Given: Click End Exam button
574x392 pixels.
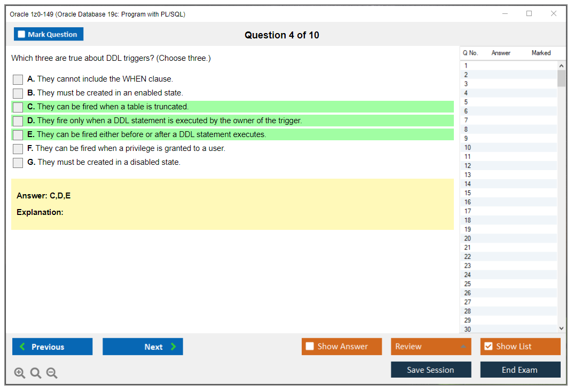Looking at the screenshot, I should [520, 370].
